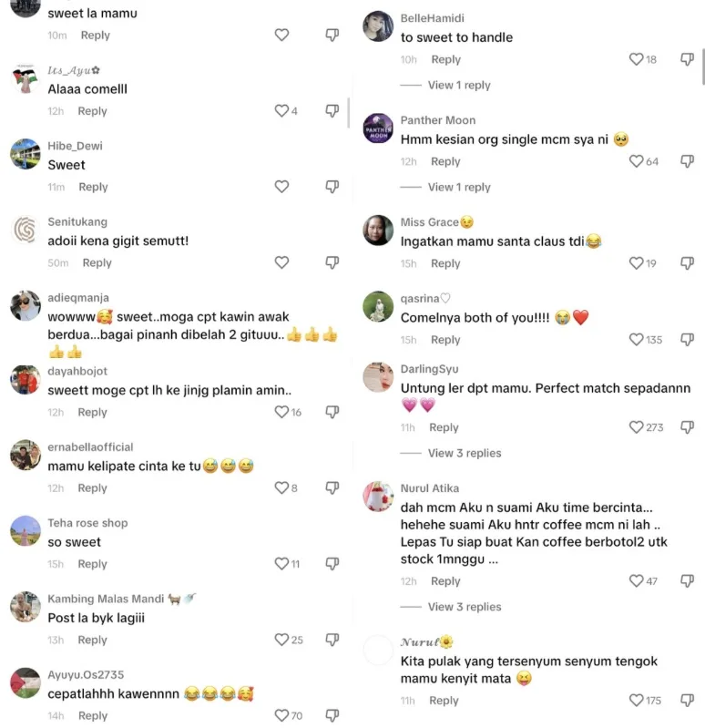
Task: Like Its_Ayu's "Alaaa comelll" comment
Action: point(281,111)
